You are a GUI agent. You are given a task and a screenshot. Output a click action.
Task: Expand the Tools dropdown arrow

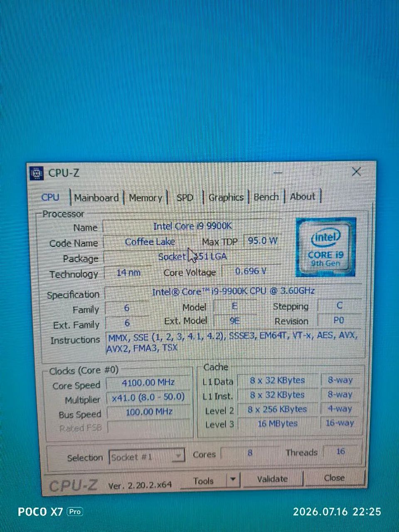233,480
